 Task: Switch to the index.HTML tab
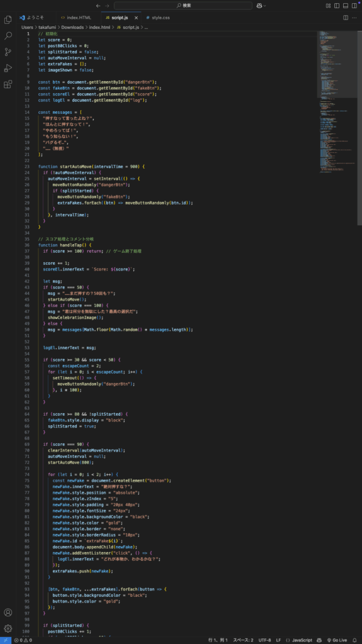[x=75, y=18]
